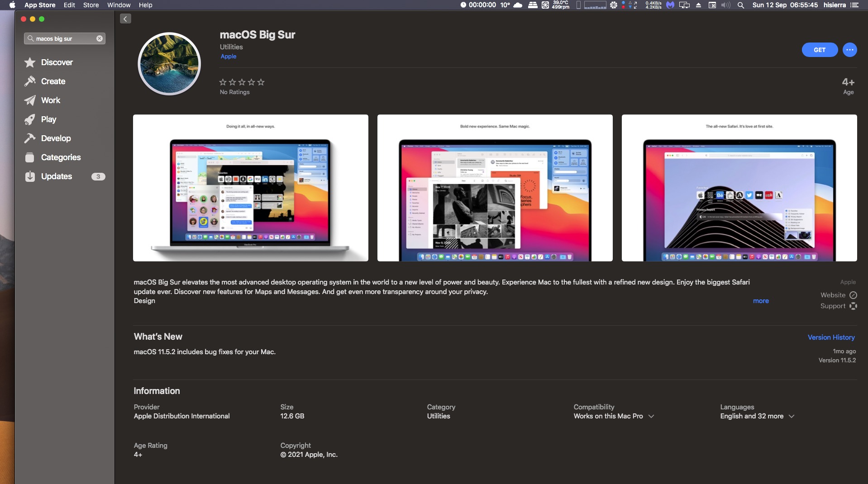Click the GET button
The height and width of the screenshot is (484, 868).
coord(820,50)
